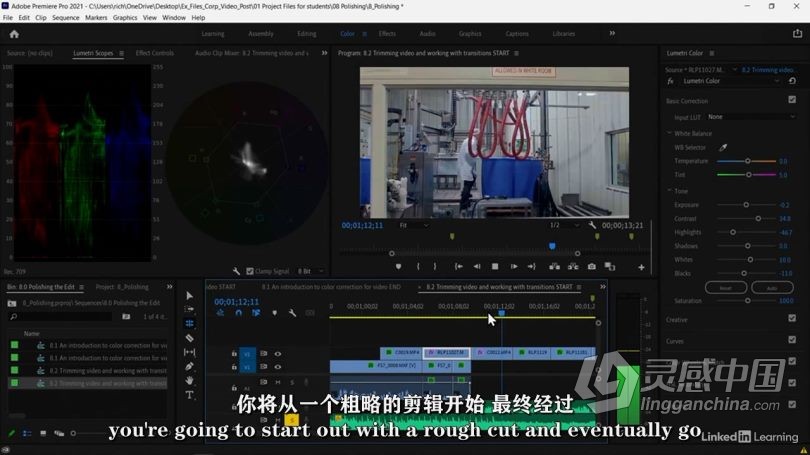Open the Fit zoom level dropdown
Image resolution: width=810 pixels, height=455 pixels.
[x=413, y=226]
